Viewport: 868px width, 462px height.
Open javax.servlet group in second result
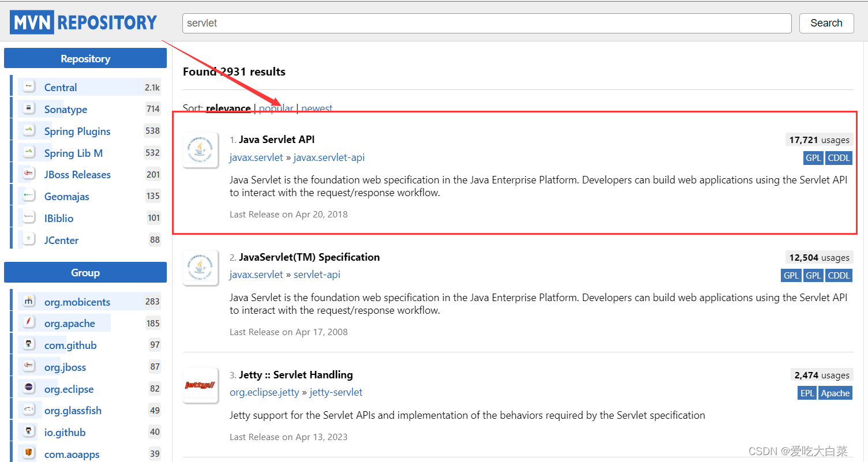pos(256,275)
